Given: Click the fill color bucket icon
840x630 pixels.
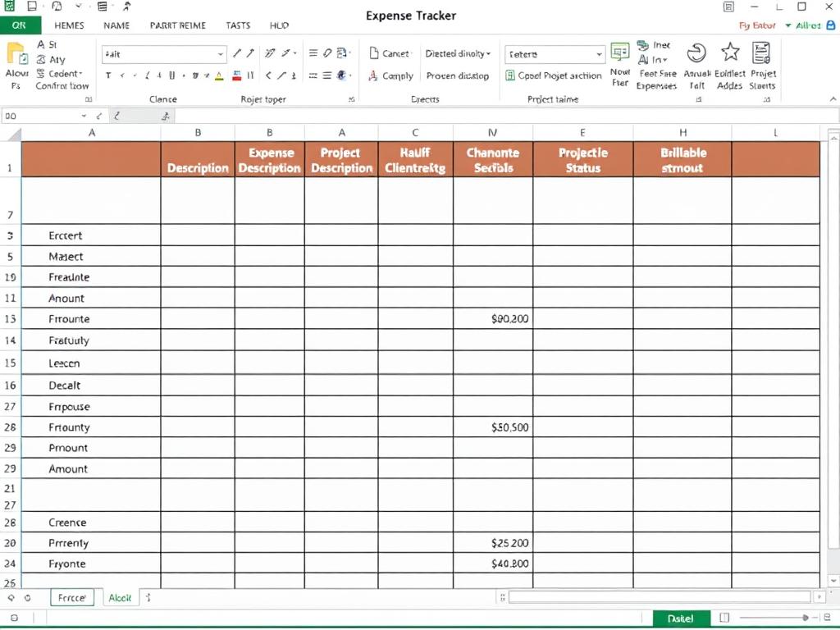Looking at the screenshot, I should [x=237, y=76].
